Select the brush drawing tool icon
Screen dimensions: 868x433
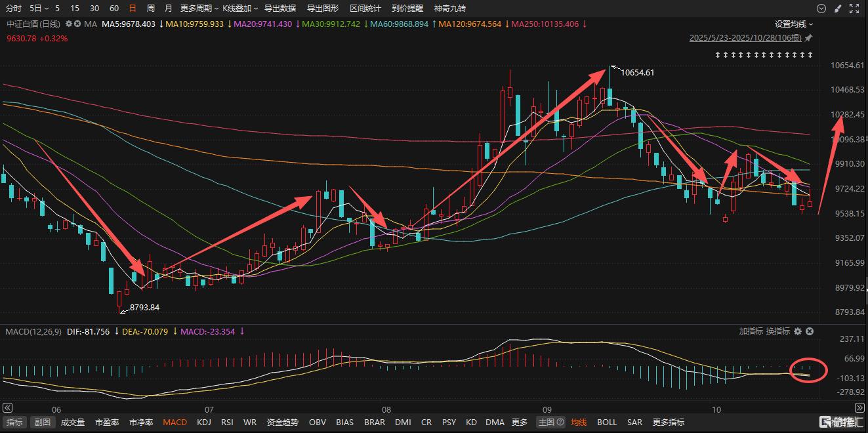pyautogui.click(x=838, y=9)
